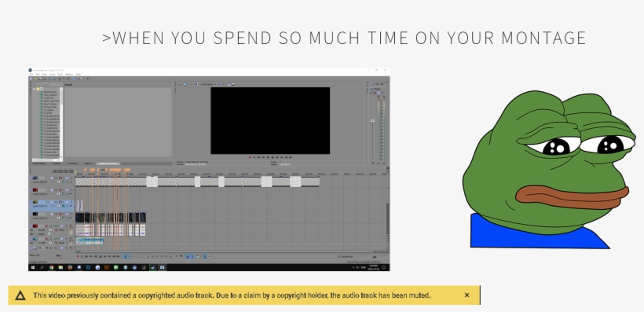Open the Options menu
This screenshot has width=644, height=312.
(69, 74)
